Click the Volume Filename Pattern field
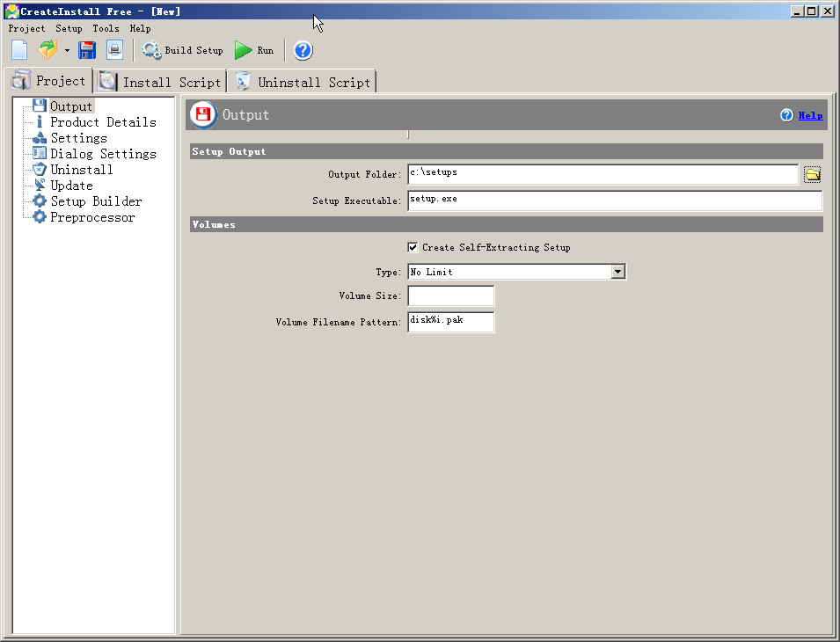Screen dimensions: 840x642 tap(450, 322)
